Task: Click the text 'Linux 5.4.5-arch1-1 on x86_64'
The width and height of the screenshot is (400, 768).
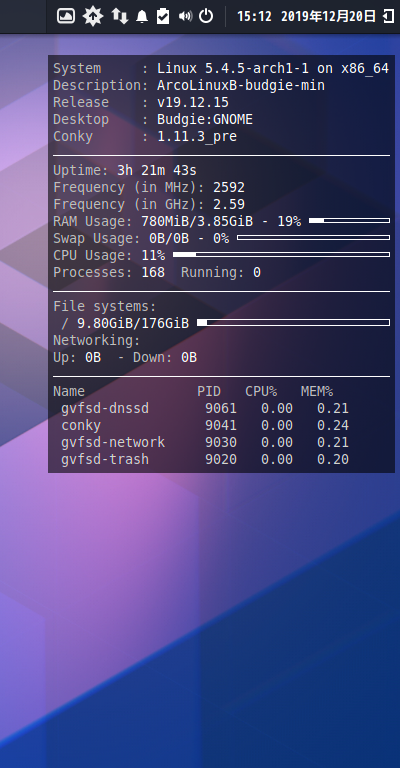Action: click(x=273, y=69)
